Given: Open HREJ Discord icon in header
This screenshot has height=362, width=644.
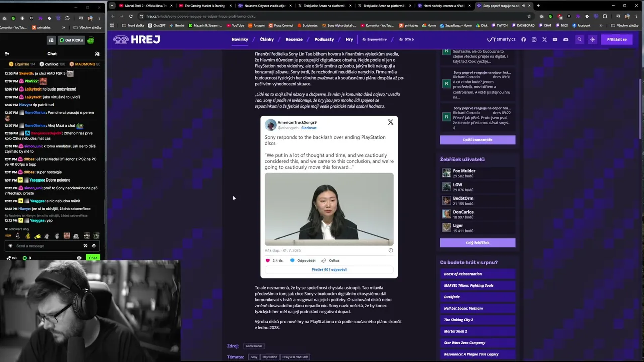Looking at the screenshot, I should 566,39.
